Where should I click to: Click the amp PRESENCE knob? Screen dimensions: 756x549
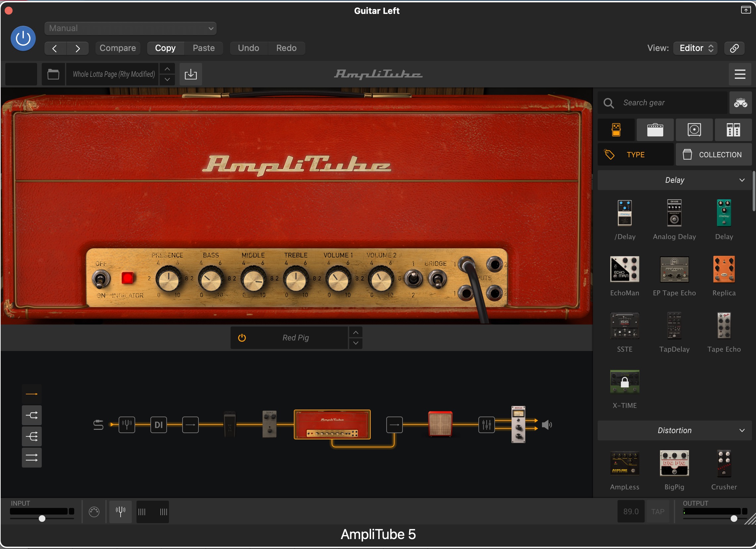coord(169,279)
